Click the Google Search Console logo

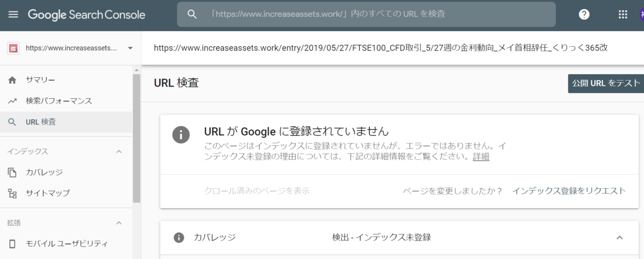point(86,15)
